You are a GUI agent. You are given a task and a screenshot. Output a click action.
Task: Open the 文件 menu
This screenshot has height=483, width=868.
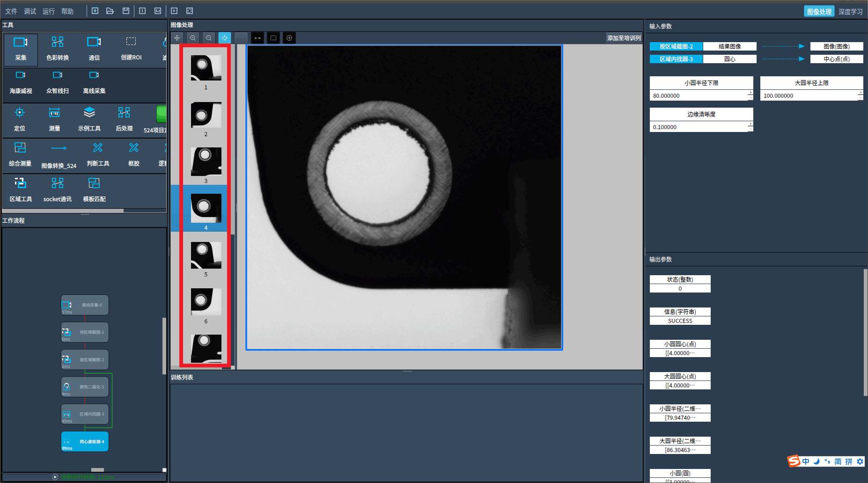click(x=11, y=11)
